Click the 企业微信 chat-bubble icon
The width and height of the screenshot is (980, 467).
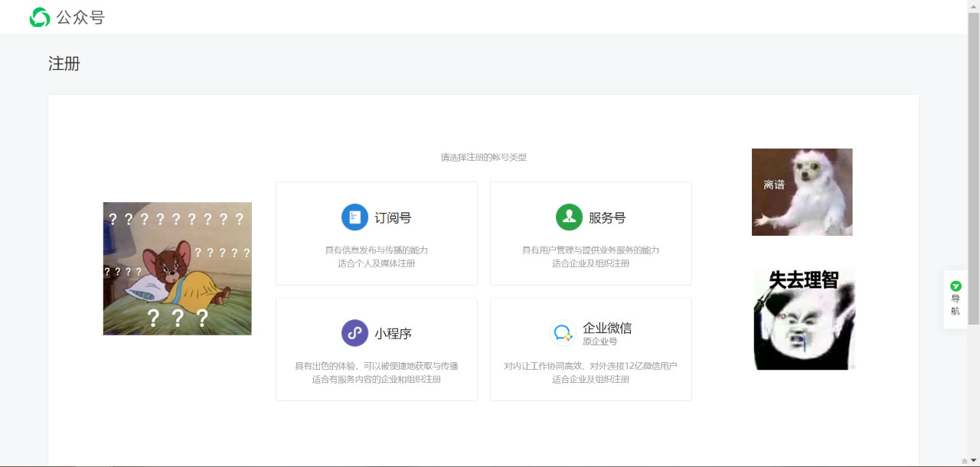(x=562, y=333)
